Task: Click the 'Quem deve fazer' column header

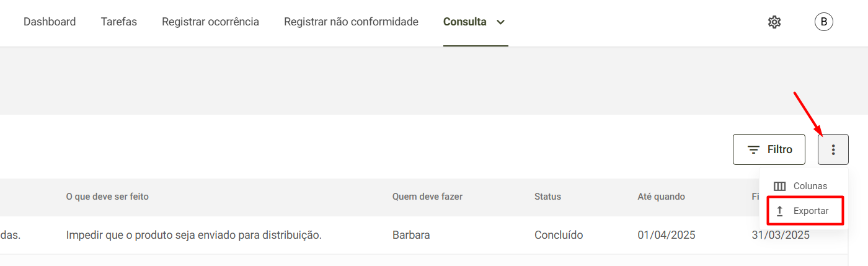Action: (x=427, y=197)
